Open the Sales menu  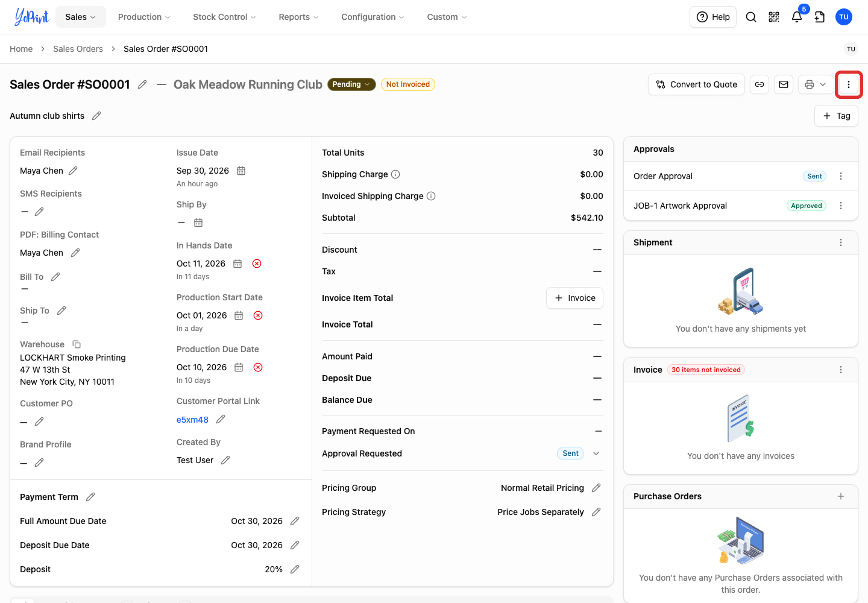81,17
